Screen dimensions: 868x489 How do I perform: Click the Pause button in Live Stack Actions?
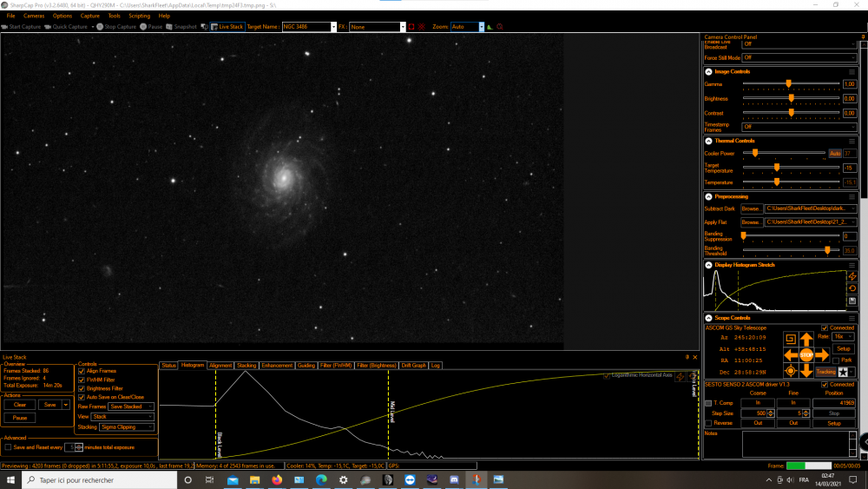pos(20,418)
